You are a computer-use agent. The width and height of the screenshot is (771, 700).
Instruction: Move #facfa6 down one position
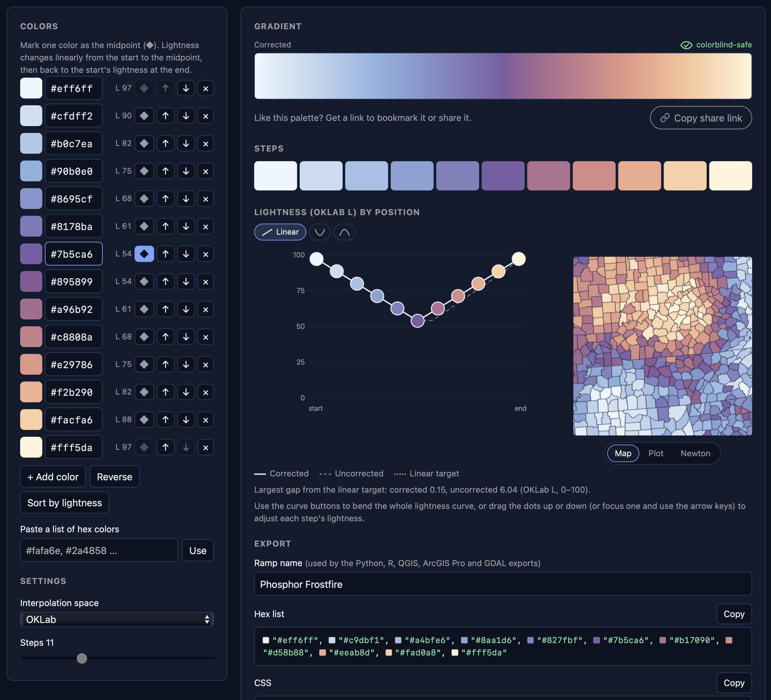[186, 420]
